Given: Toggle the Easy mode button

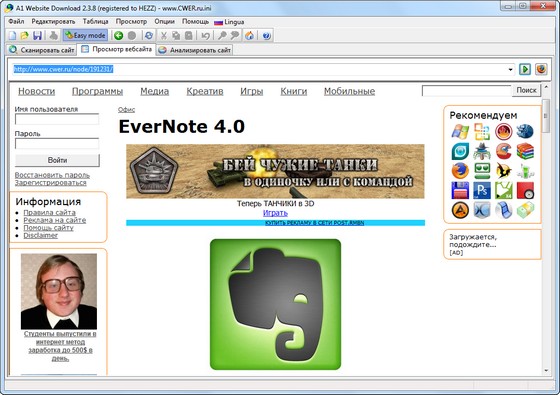Looking at the screenshot, I should coord(85,35).
